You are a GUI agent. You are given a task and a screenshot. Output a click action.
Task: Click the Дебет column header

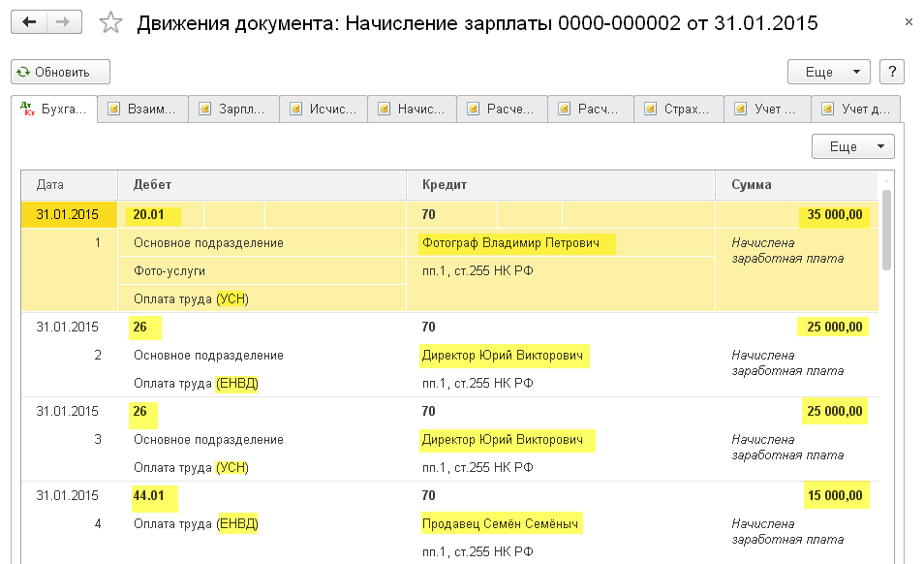(x=262, y=184)
